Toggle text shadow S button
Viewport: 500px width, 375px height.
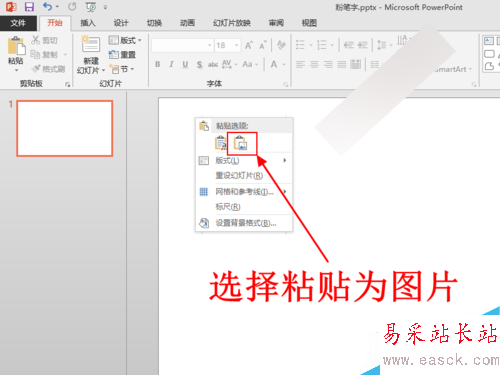pyautogui.click(x=199, y=64)
